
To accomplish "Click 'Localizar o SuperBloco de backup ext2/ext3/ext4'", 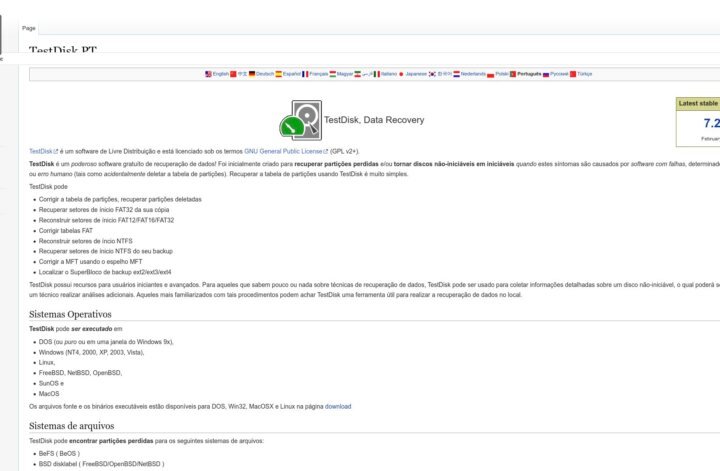I will pyautogui.click(x=105, y=272).
